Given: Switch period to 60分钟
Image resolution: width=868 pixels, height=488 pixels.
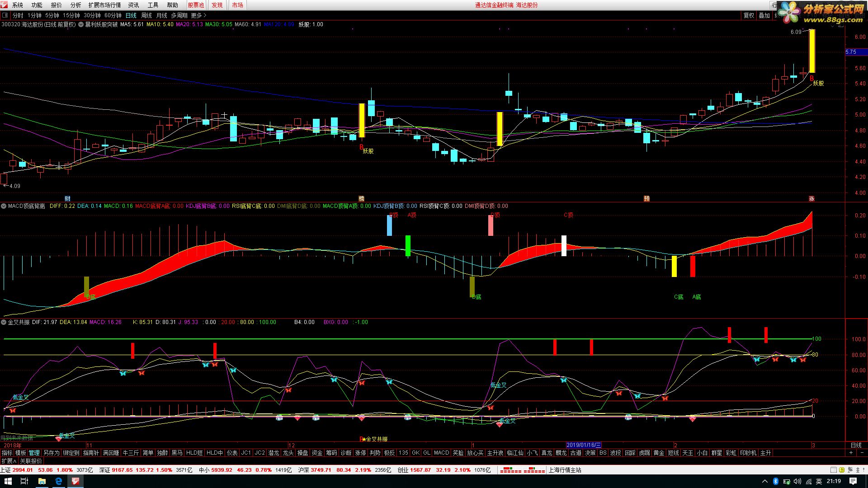Looking at the screenshot, I should click(x=113, y=15).
